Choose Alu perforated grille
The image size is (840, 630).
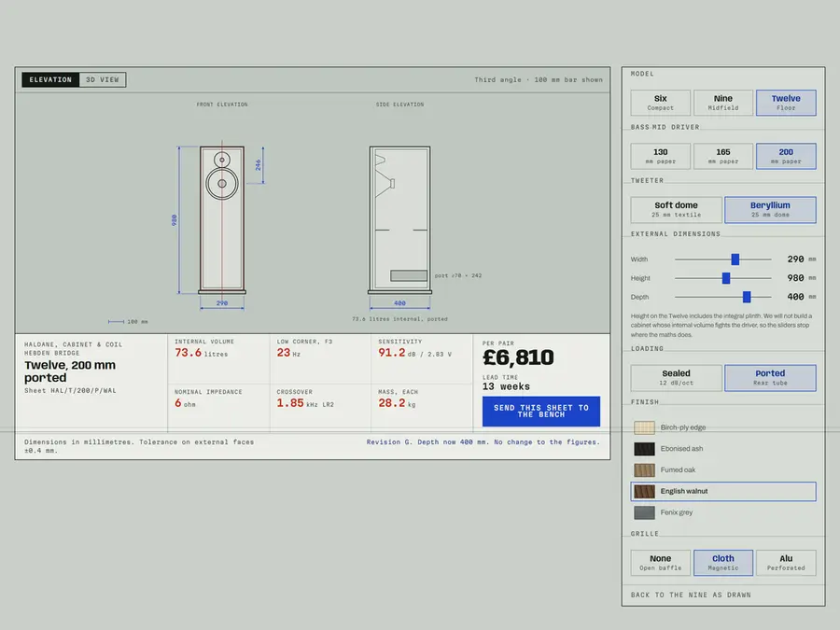click(x=786, y=563)
